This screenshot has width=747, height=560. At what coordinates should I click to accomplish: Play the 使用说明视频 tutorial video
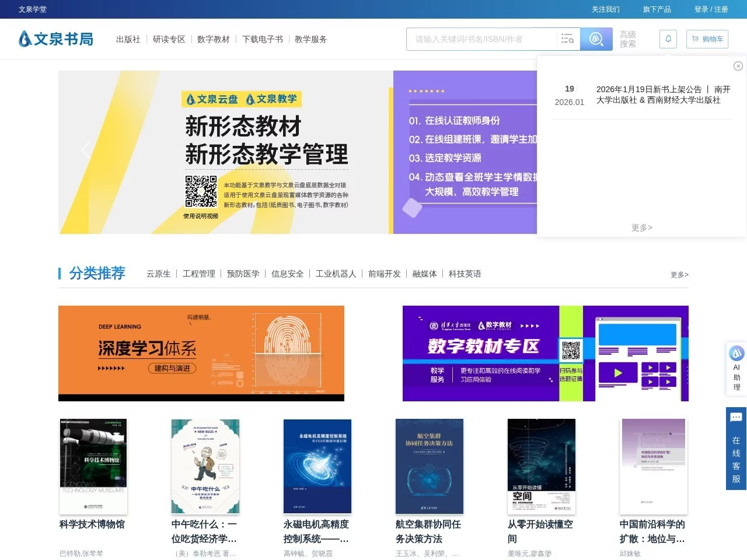click(x=201, y=215)
